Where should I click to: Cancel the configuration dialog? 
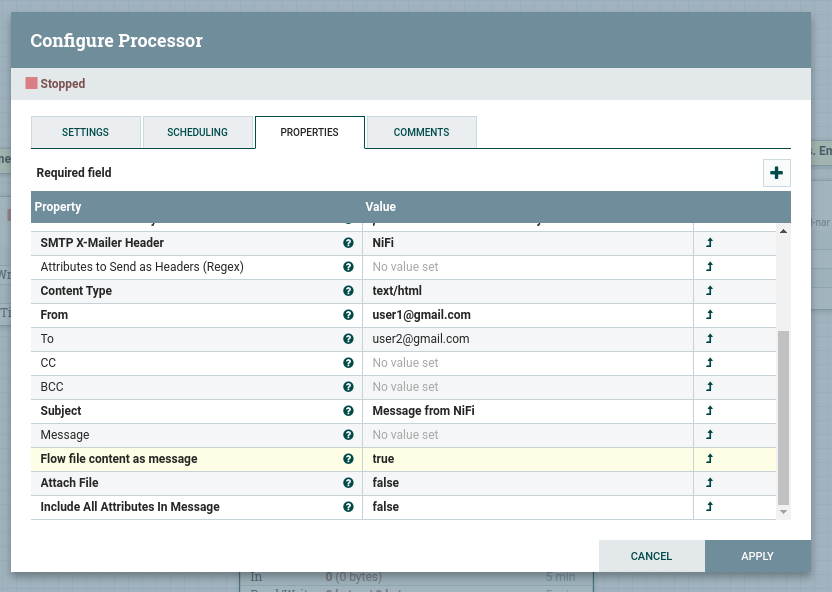[651, 556]
